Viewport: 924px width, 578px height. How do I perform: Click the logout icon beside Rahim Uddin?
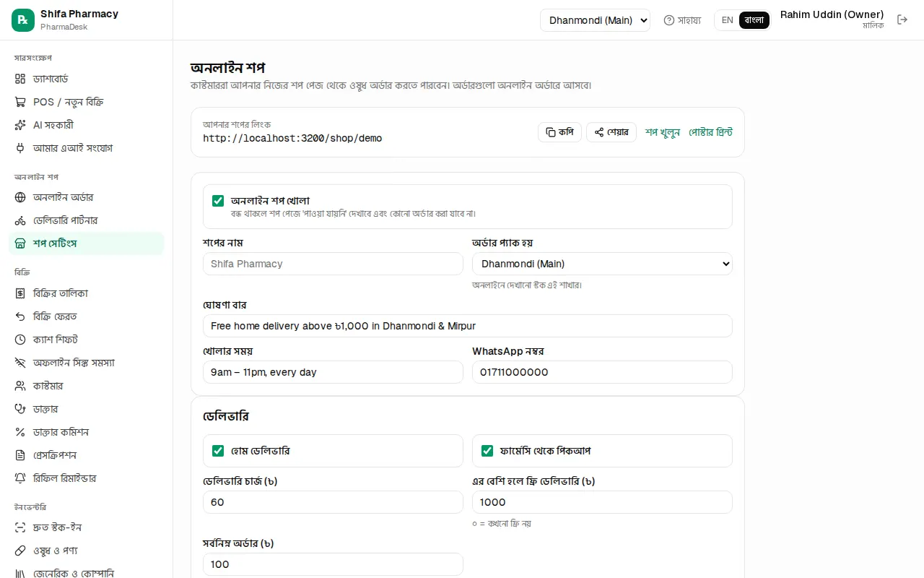(902, 20)
